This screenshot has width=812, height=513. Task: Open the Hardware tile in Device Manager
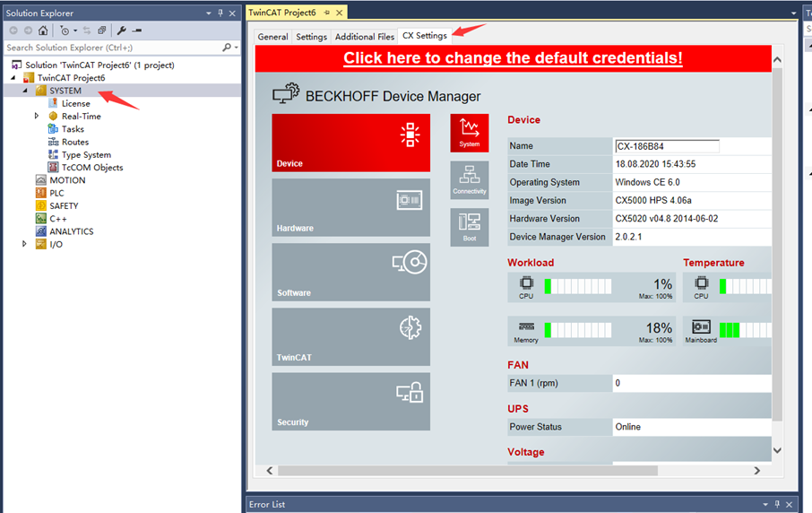coord(351,208)
